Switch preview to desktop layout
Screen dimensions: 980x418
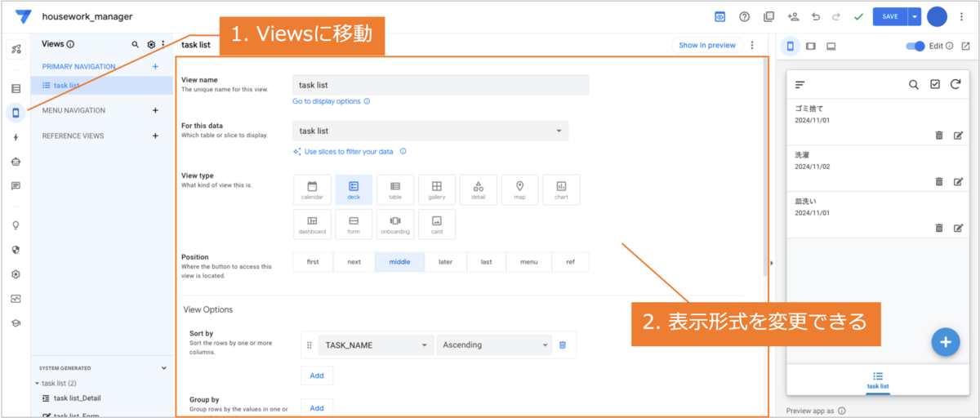tap(831, 46)
